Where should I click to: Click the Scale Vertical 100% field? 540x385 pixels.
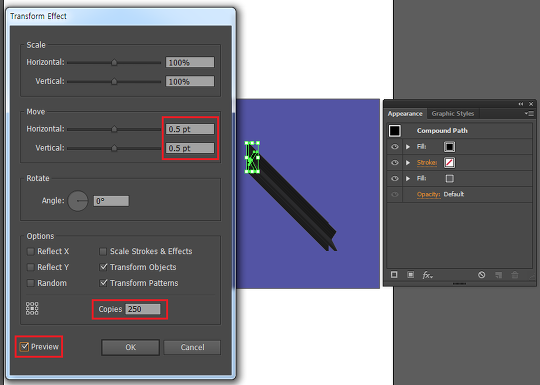(190, 81)
